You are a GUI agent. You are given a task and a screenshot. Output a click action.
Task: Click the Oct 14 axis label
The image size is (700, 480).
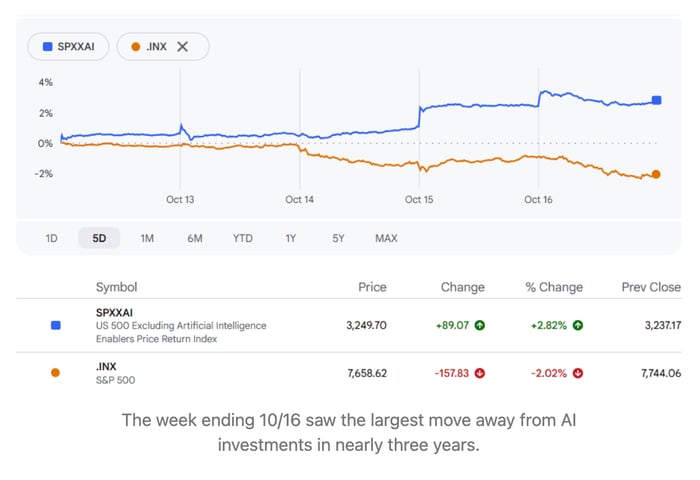coord(300,200)
